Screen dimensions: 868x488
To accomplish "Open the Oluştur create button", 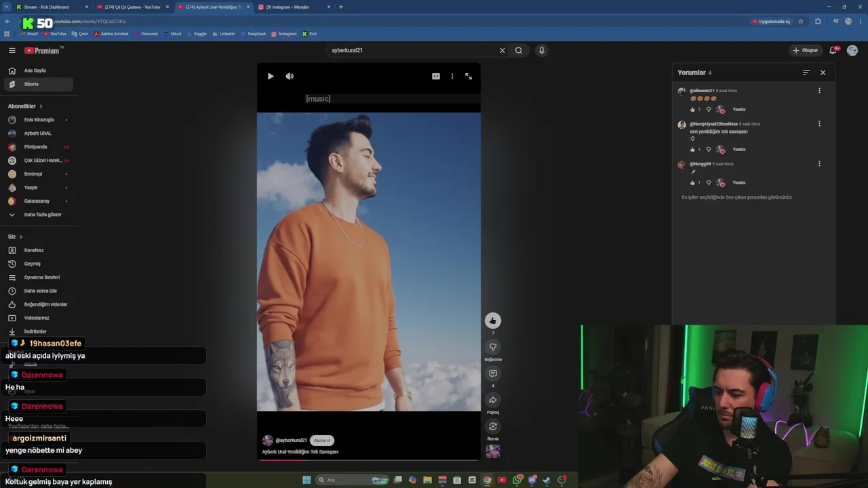I will pos(806,50).
